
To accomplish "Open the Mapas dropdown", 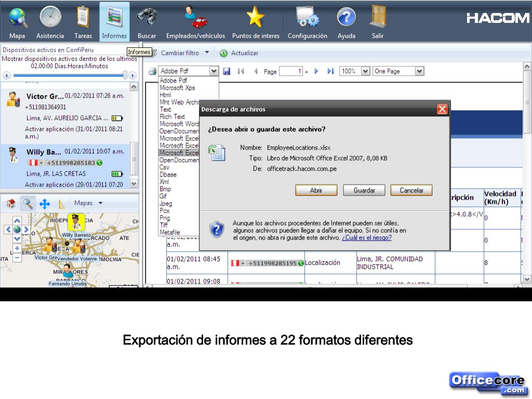I will coord(88,203).
